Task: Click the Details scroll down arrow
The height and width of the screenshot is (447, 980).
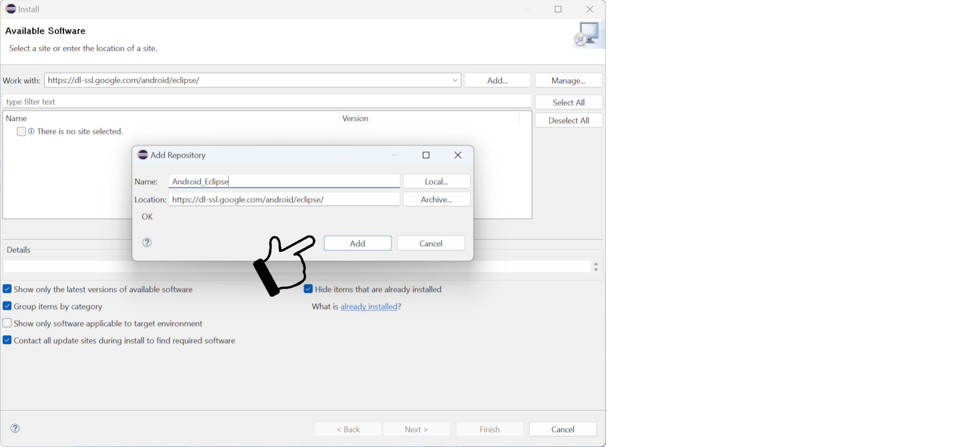Action: pos(596,269)
